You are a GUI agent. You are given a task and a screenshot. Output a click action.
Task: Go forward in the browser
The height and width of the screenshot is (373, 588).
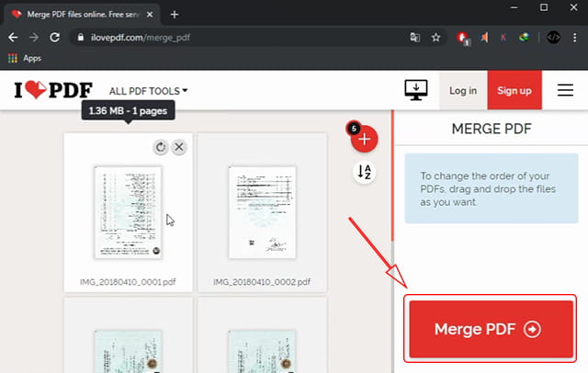click(34, 38)
